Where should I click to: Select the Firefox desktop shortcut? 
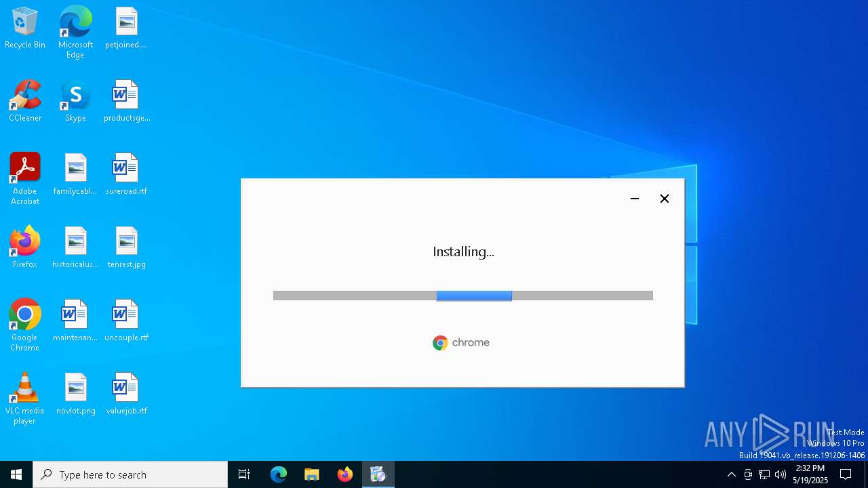coord(25,248)
